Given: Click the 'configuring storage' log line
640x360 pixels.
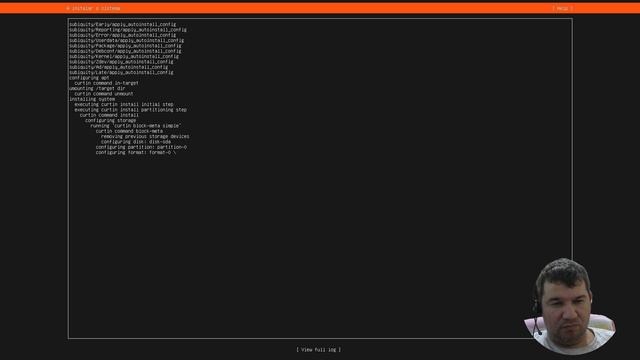Looking at the screenshot, I should pyautogui.click(x=111, y=120).
